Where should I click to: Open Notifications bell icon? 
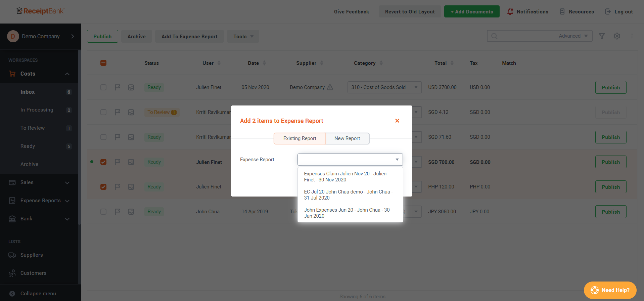510,12
